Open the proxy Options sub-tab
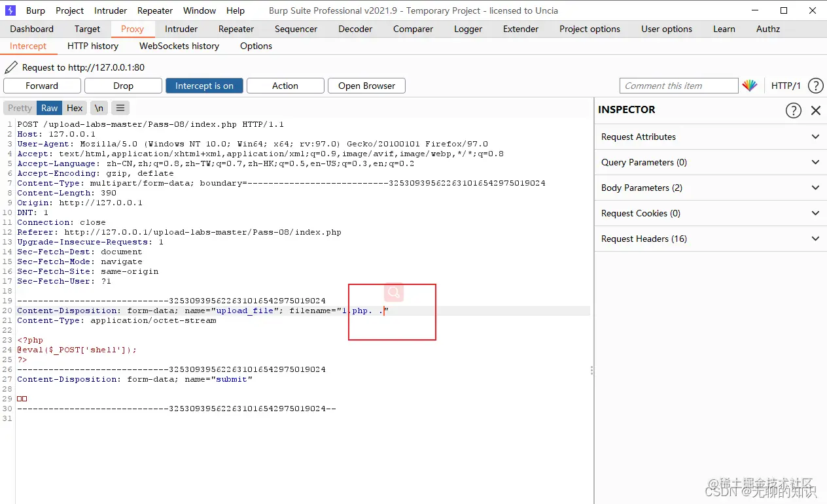This screenshot has width=827, height=504. [x=256, y=46]
